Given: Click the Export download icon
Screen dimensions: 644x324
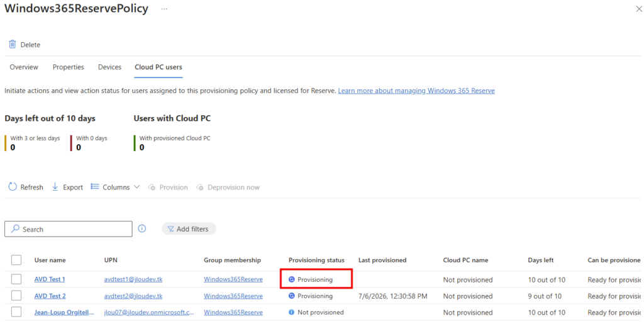Looking at the screenshot, I should 55,187.
